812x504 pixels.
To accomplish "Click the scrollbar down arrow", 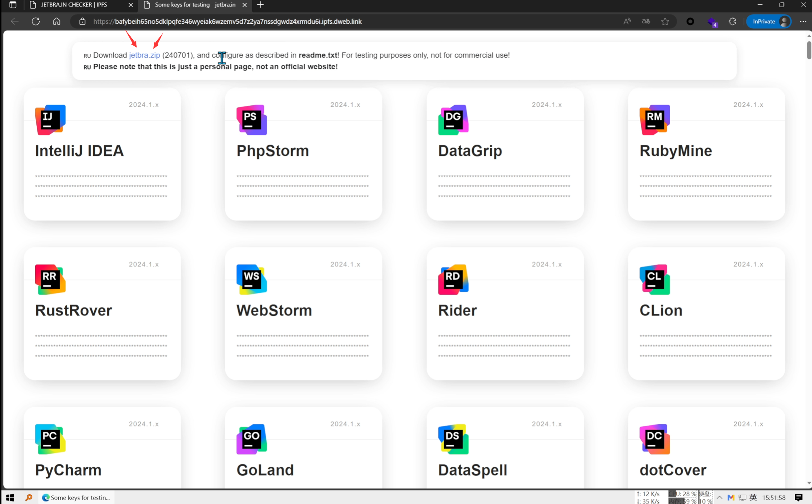I will 809,483.
